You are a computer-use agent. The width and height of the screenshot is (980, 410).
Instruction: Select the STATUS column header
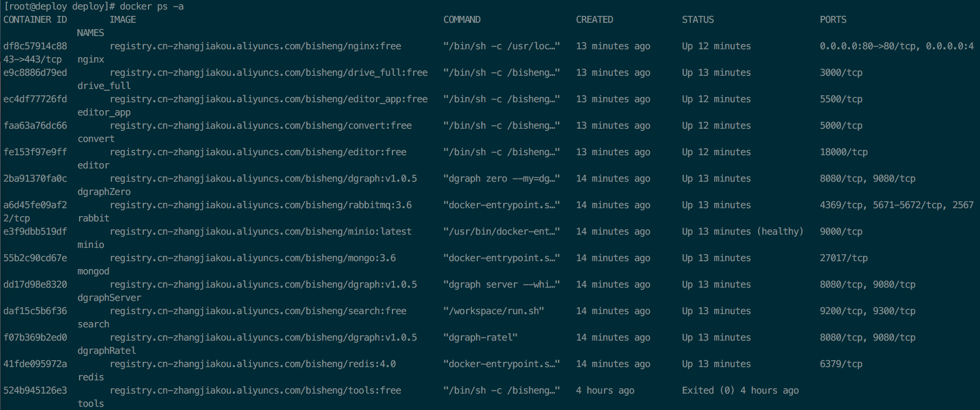click(698, 20)
